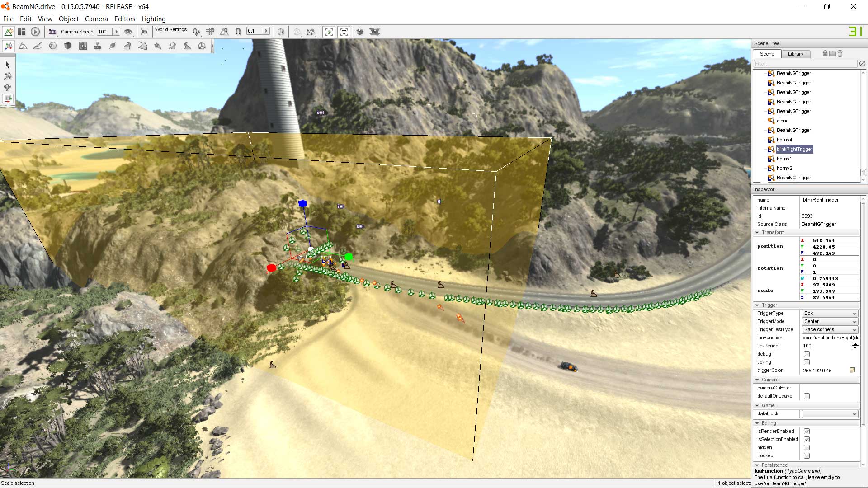Uncheck isSelectionEnabled checkbox
Image resolution: width=868 pixels, height=488 pixels.
pyautogui.click(x=807, y=440)
